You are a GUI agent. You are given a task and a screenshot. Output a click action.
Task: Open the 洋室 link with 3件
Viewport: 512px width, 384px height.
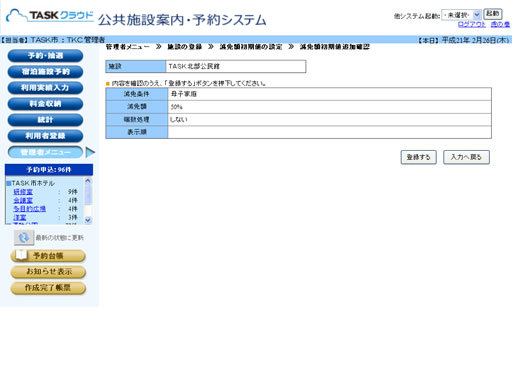[20, 217]
